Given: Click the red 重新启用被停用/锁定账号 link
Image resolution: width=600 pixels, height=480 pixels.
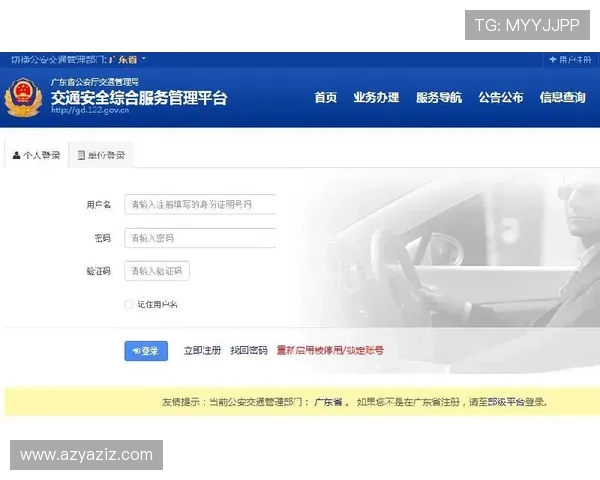Looking at the screenshot, I should [x=330, y=351].
